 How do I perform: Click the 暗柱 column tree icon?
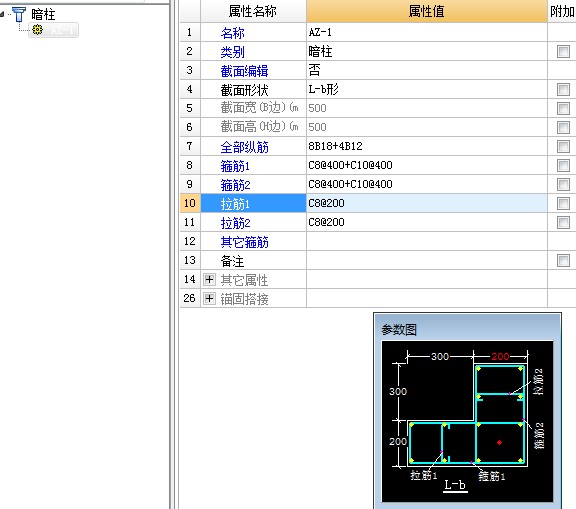[19, 14]
